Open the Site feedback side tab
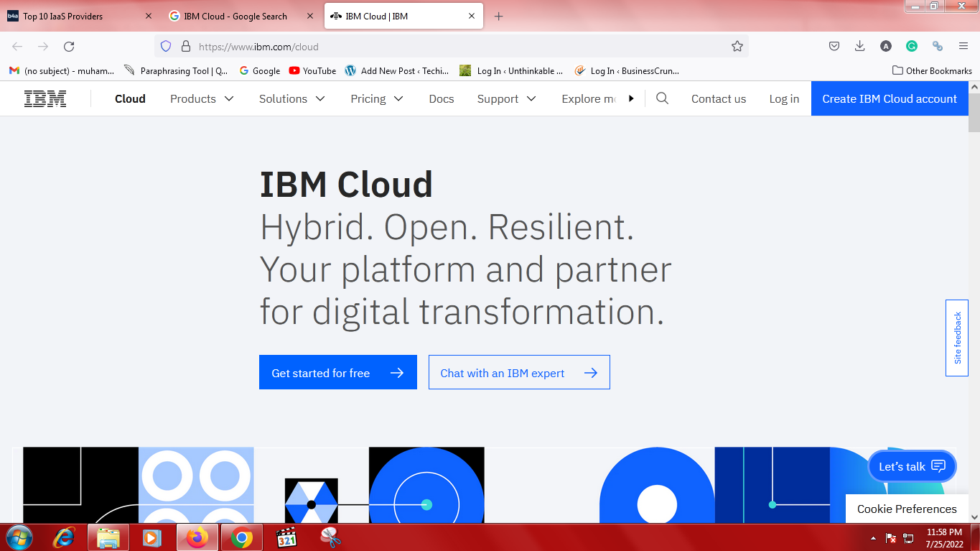This screenshot has width=980, height=551. coord(956,338)
